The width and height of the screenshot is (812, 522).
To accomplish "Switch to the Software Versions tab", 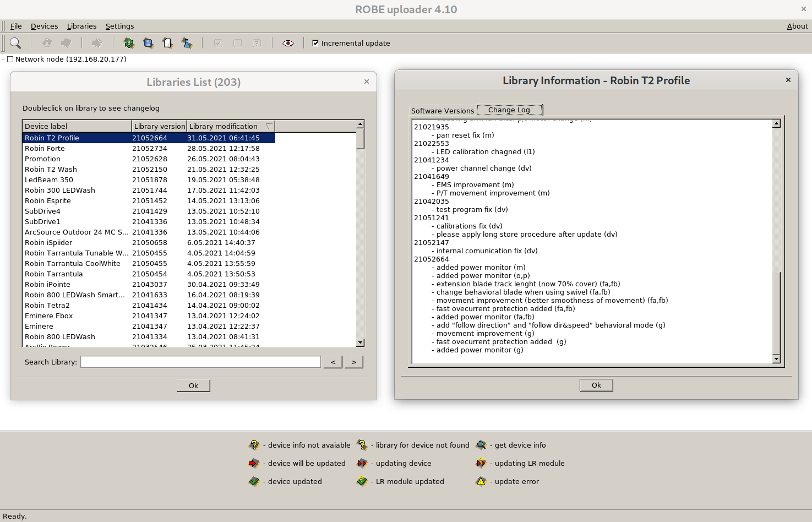I will (442, 111).
